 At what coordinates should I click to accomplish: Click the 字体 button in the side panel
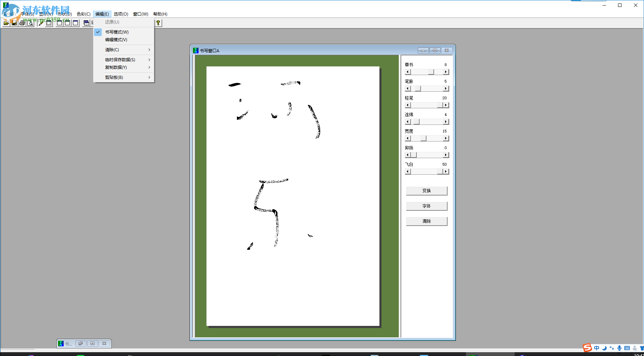[x=426, y=206]
